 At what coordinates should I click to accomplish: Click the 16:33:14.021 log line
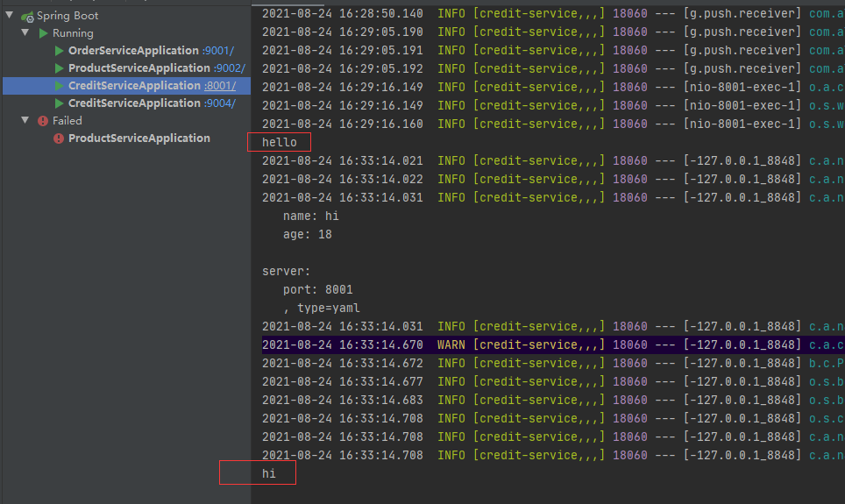point(553,160)
